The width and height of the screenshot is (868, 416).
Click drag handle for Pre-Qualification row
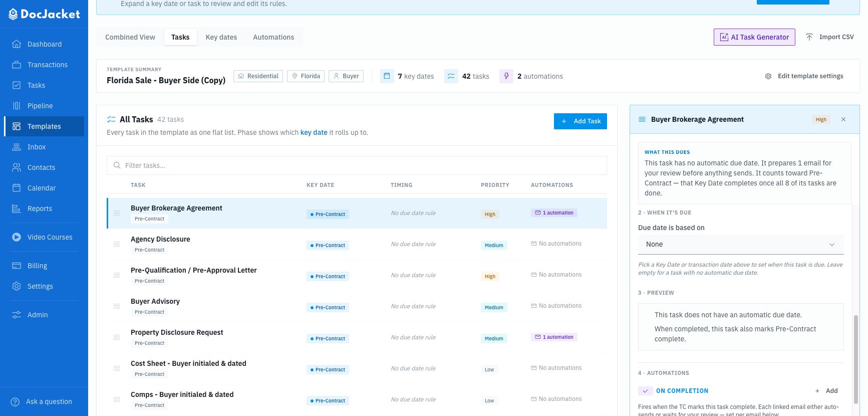point(117,275)
